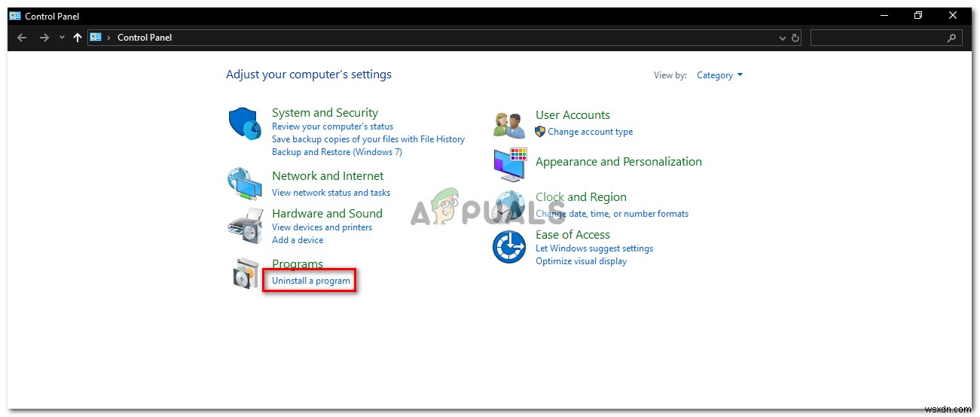The width and height of the screenshot is (980, 417).
Task: Open the Clock and Region icon
Action: coord(509,206)
